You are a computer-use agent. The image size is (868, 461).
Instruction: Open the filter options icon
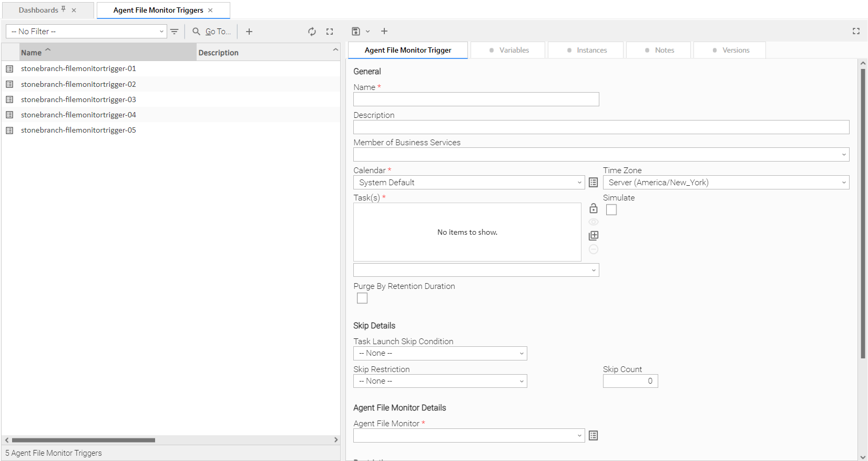(175, 32)
